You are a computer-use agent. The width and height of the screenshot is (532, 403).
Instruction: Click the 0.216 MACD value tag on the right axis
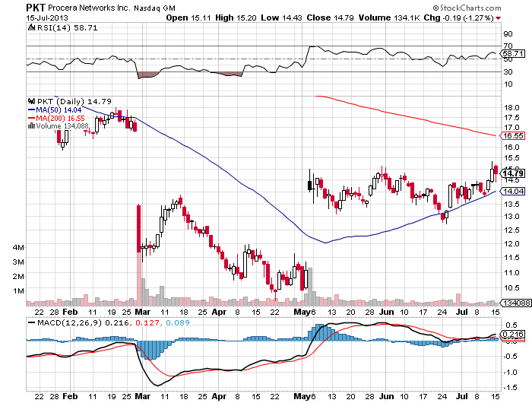click(x=513, y=335)
